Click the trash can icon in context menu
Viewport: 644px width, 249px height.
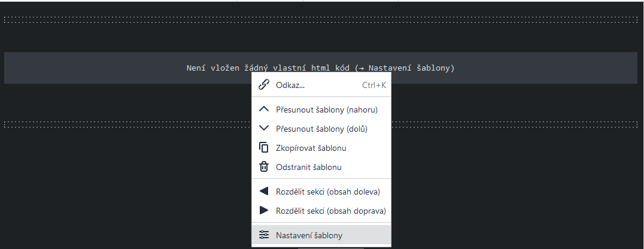pyautogui.click(x=263, y=167)
